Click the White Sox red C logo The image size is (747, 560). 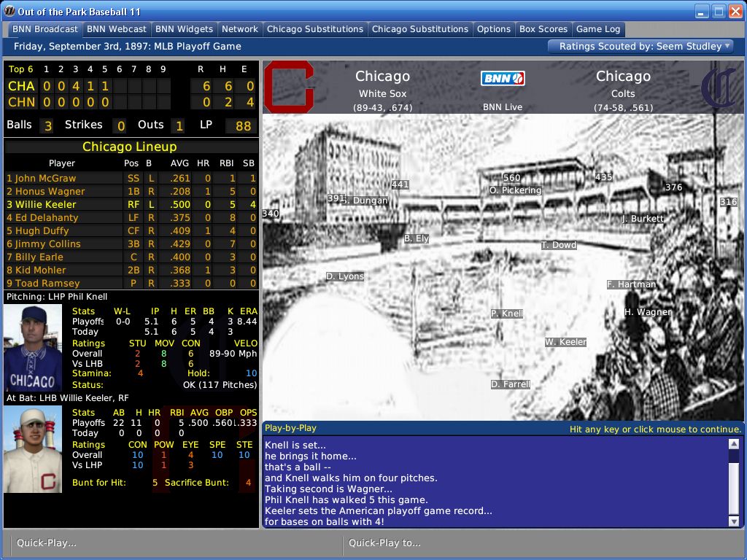tap(289, 87)
